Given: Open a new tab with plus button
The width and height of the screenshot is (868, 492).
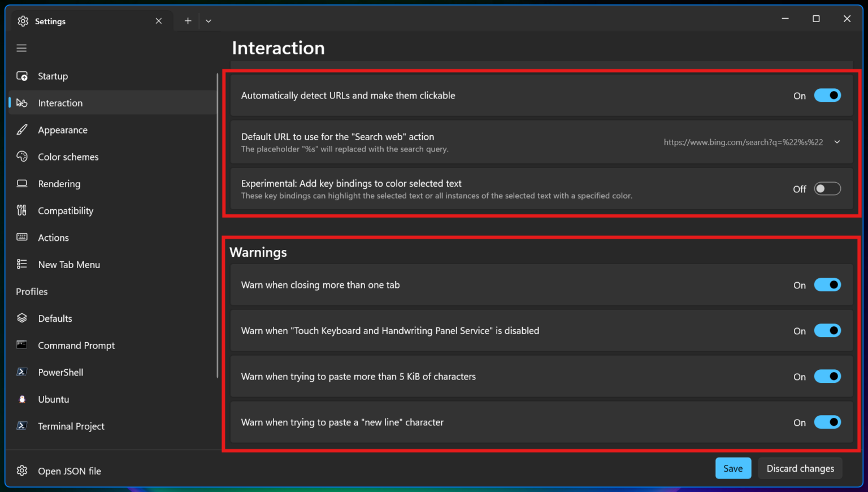Looking at the screenshot, I should coord(188,21).
